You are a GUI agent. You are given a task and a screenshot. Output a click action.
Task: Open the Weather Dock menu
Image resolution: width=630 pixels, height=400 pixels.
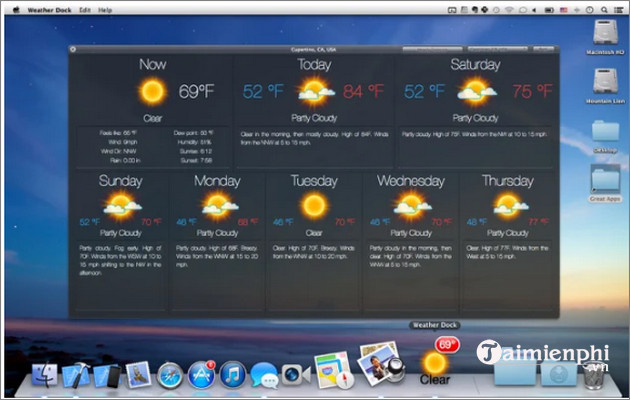click(49, 10)
